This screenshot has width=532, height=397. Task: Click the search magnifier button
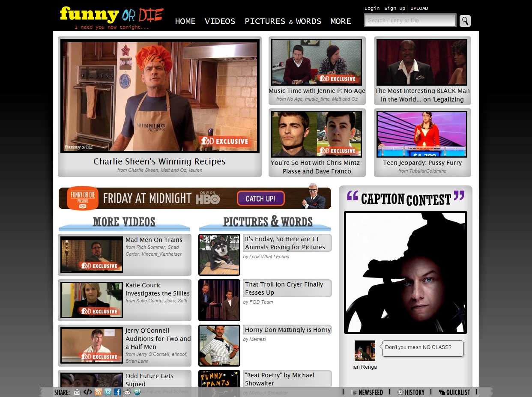465,21
